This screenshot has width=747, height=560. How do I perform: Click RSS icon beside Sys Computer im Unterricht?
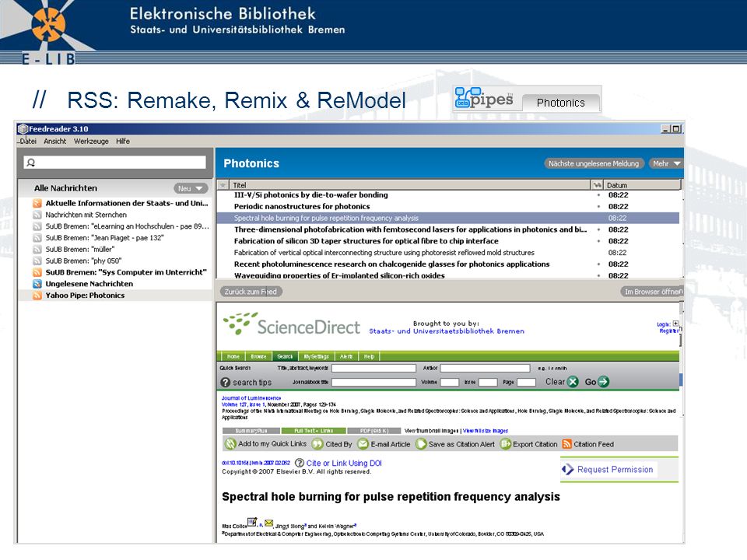tap(37, 272)
